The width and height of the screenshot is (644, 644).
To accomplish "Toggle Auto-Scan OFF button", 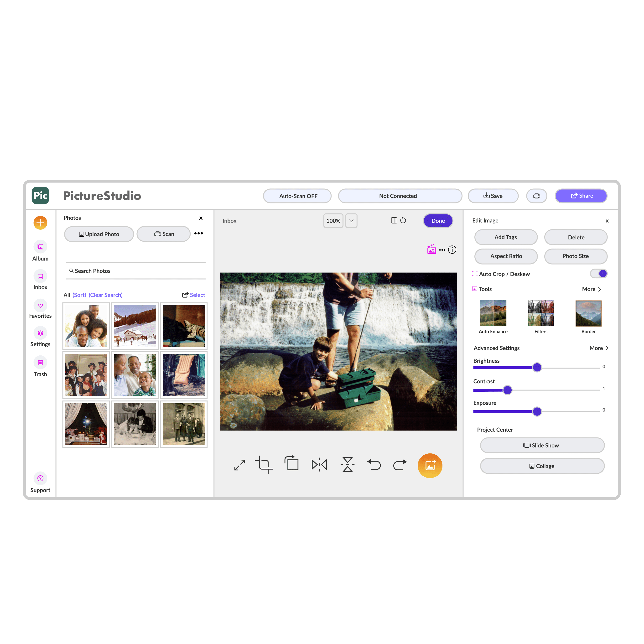I will (x=298, y=196).
